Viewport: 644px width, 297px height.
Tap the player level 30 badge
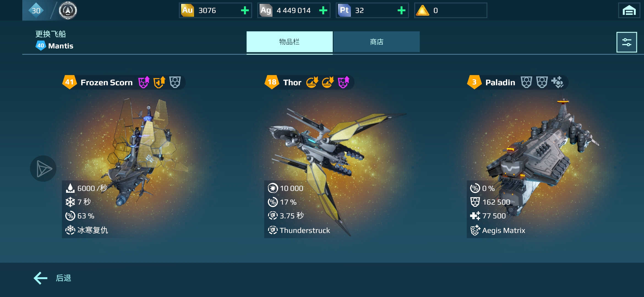click(36, 10)
